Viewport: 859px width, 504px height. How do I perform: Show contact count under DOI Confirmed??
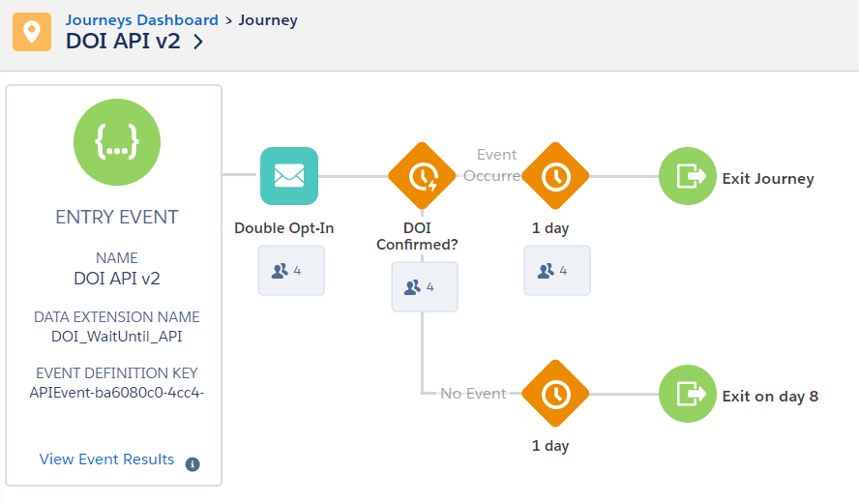coord(425,287)
